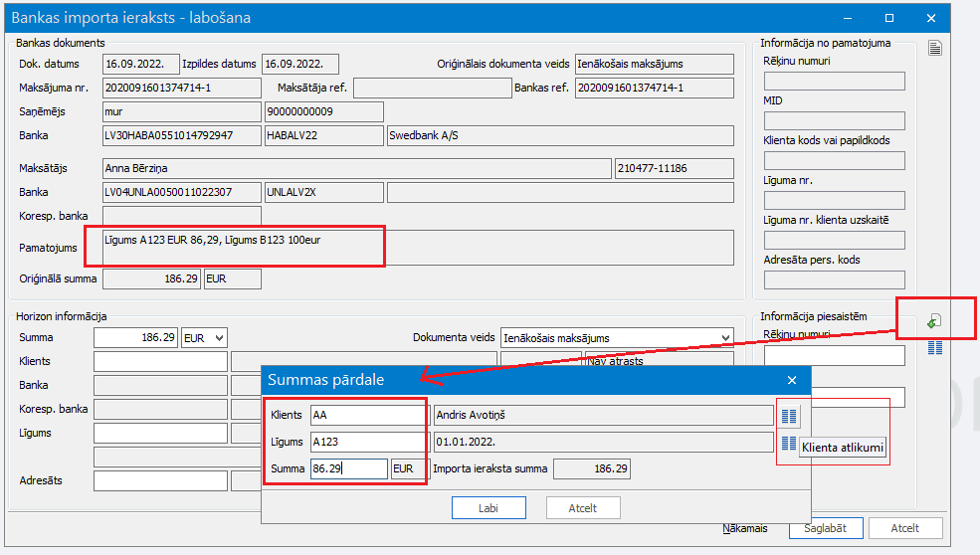Click the Līguma nr. field in the right panel

pos(835,201)
